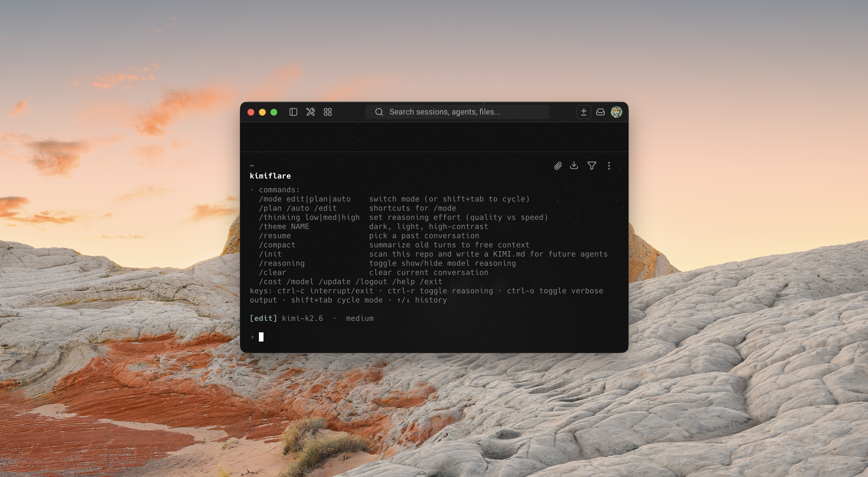
Task: Click the tilde directory path label
Action: (x=252, y=166)
